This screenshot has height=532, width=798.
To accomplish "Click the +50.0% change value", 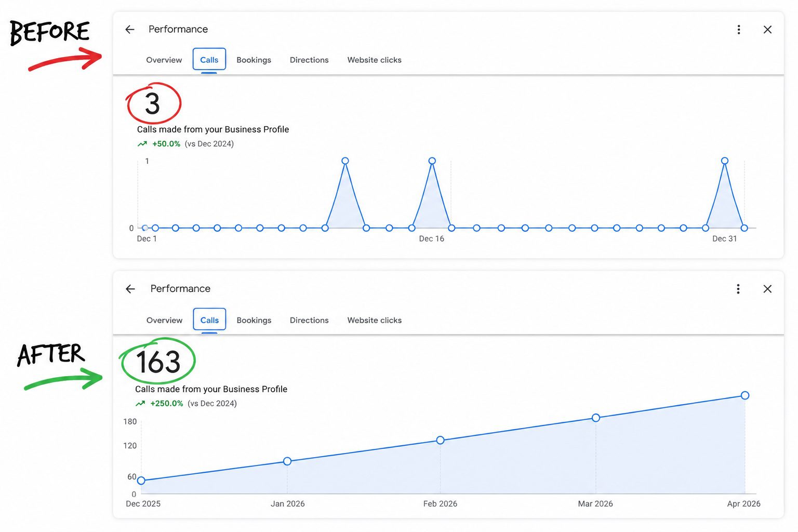I will (166, 144).
